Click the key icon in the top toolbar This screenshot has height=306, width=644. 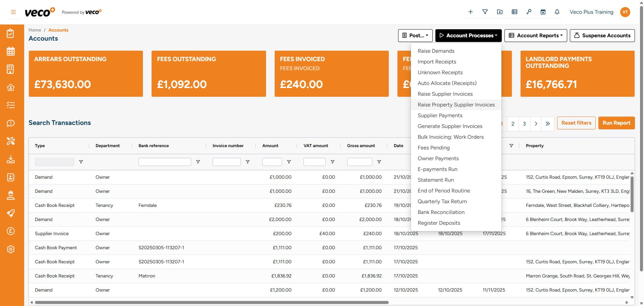pos(529,12)
